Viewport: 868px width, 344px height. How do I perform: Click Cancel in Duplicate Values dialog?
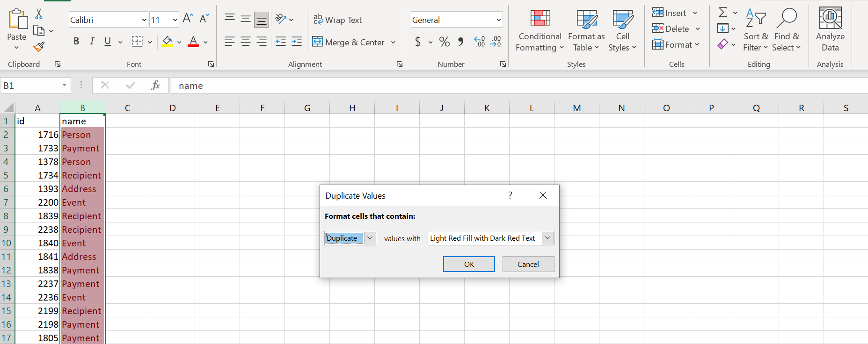point(528,264)
